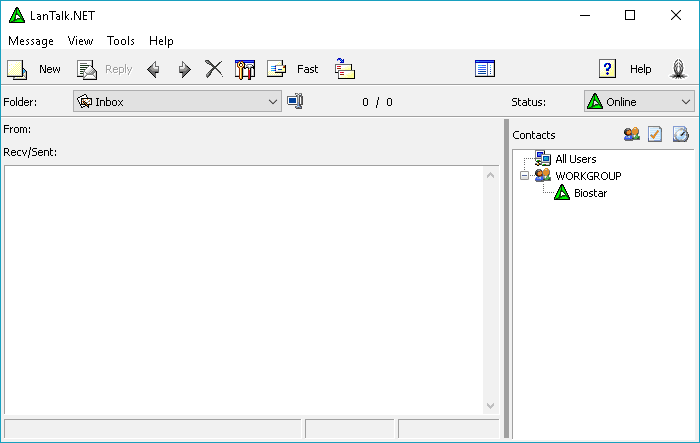The height and width of the screenshot is (443, 700).
Task: Collapse the WORKGROUP tree node
Action: coord(525,176)
